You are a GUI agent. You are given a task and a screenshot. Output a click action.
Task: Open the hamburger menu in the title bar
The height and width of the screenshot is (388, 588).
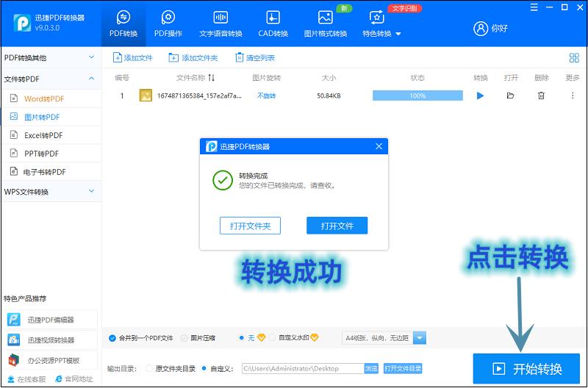click(534, 7)
